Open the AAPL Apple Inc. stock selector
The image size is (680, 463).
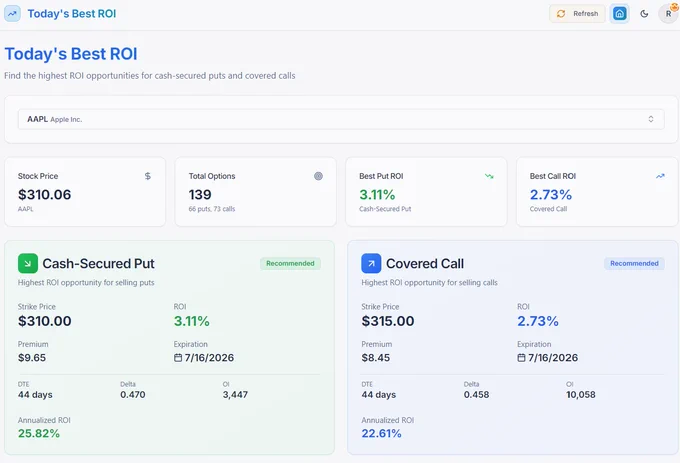(x=341, y=119)
